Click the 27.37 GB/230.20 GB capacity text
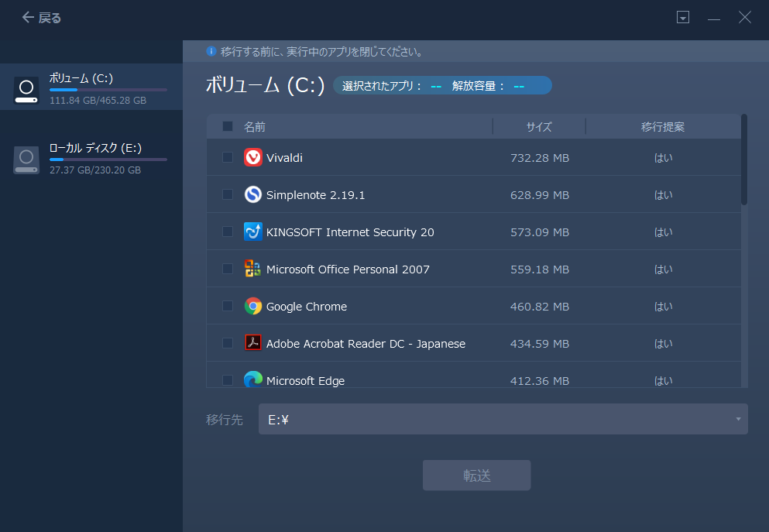769x532 pixels. tap(95, 170)
